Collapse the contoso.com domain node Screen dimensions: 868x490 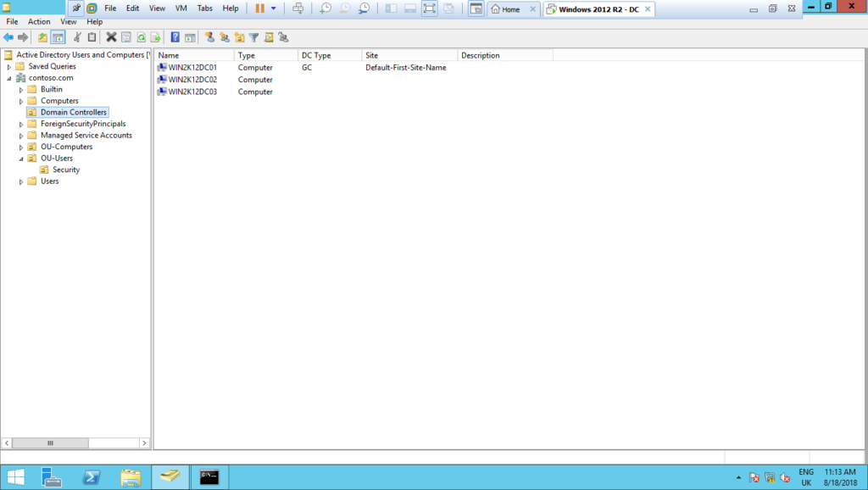tap(8, 78)
